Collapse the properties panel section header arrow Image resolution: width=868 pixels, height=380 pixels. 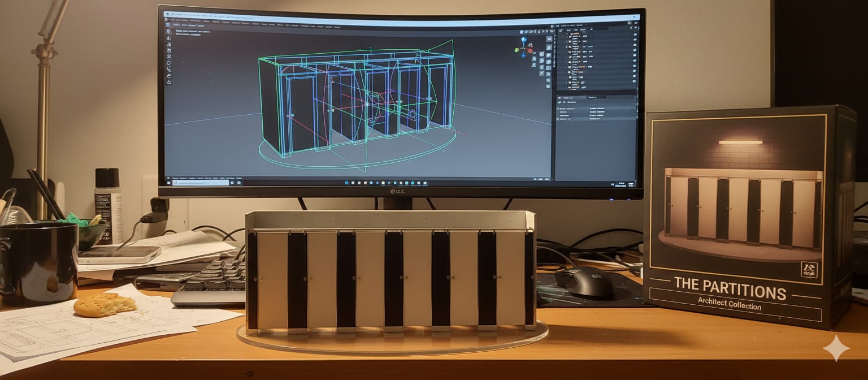click(559, 107)
